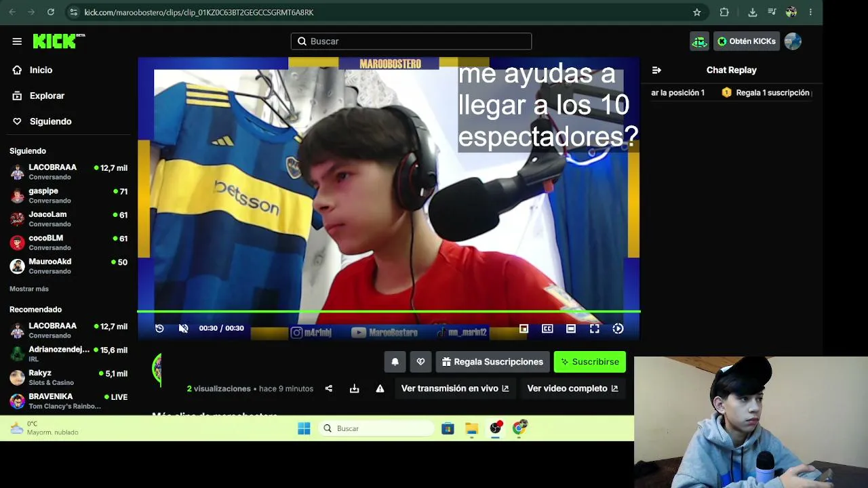
Task: Open Ver video completo link
Action: click(x=572, y=388)
